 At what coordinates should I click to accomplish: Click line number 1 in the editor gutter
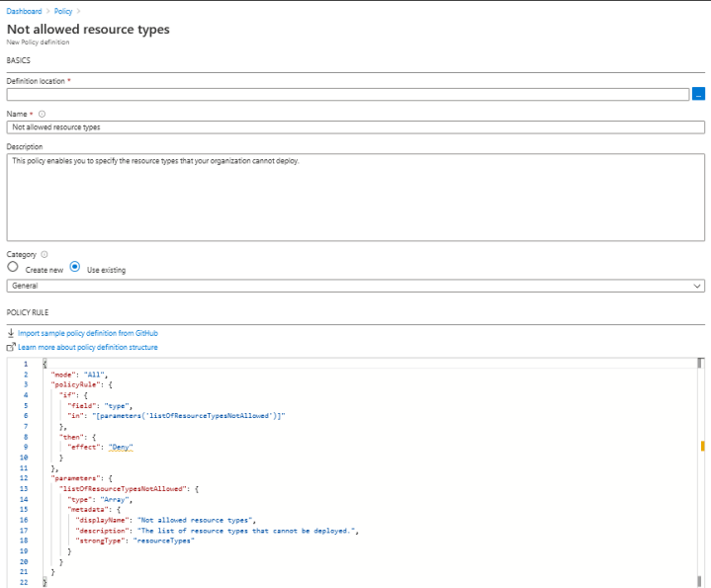coord(26,365)
